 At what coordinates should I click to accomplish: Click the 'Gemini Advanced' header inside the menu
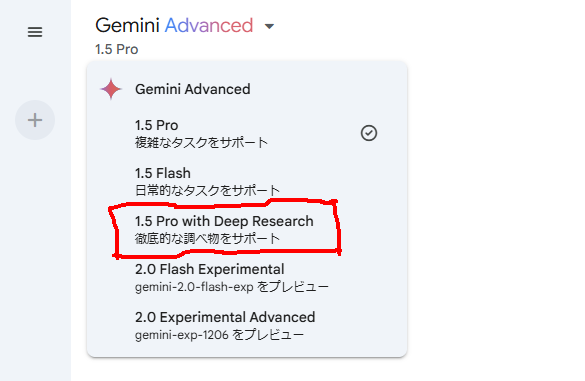click(193, 89)
